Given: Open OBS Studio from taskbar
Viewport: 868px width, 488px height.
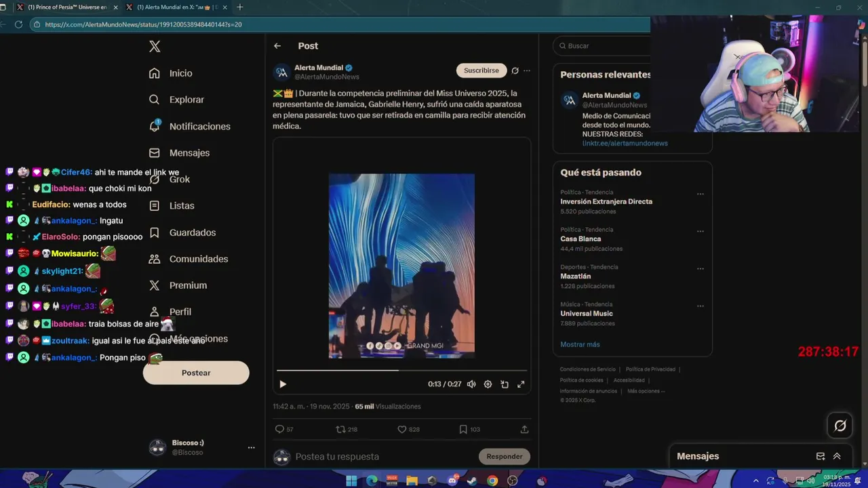Looking at the screenshot, I should (513, 481).
